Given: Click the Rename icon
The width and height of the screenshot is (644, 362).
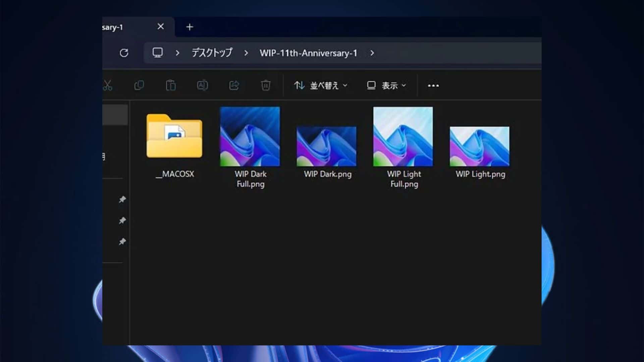Looking at the screenshot, I should coord(202,85).
